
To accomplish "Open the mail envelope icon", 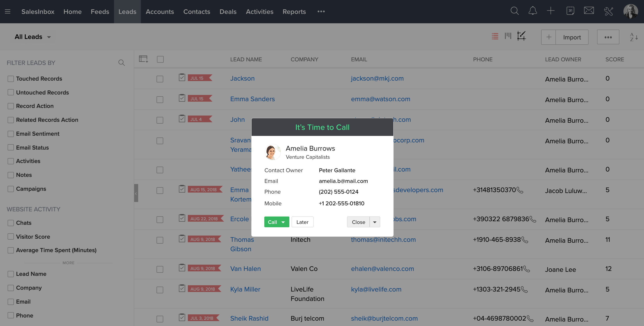I will click(589, 11).
